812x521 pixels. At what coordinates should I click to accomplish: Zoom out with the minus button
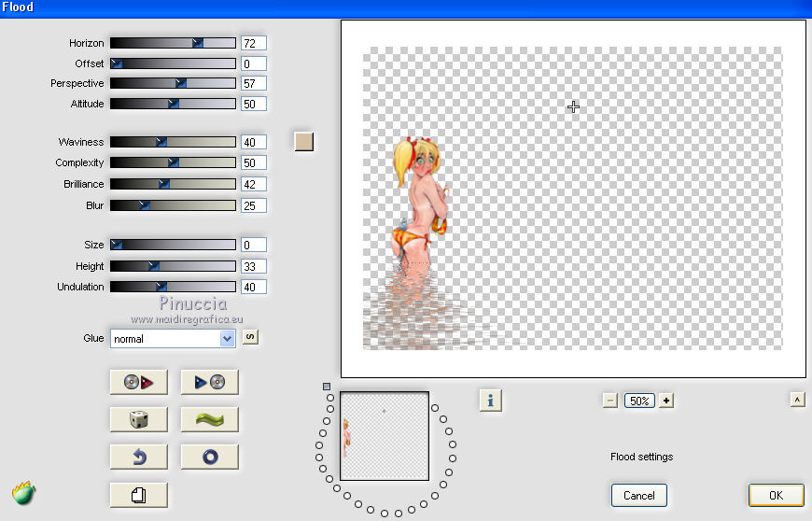point(610,401)
